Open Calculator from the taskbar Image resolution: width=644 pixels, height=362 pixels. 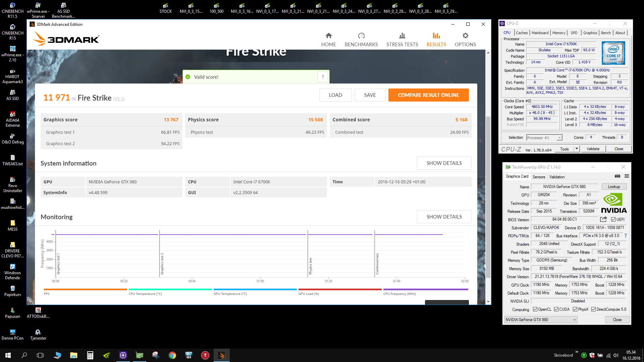pyautogui.click(x=90, y=355)
